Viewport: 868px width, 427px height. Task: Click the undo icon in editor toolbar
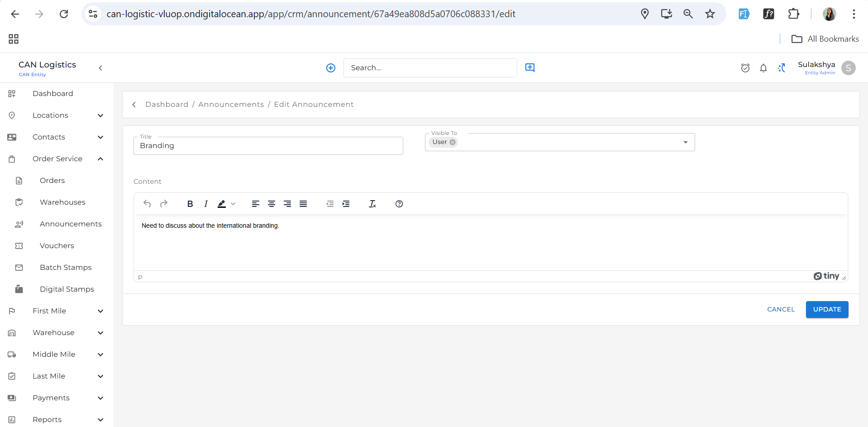[147, 204]
